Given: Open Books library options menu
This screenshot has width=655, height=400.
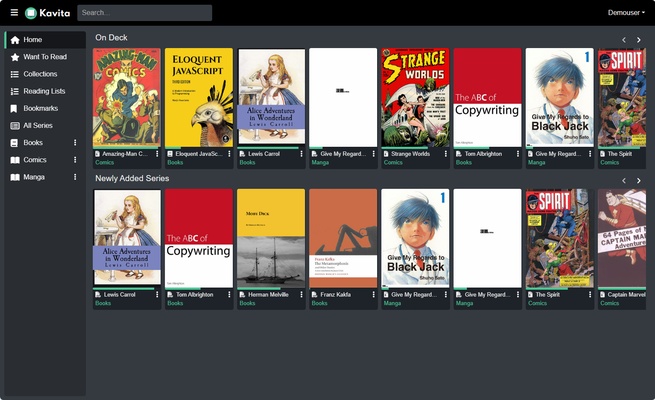Looking at the screenshot, I should pos(75,143).
